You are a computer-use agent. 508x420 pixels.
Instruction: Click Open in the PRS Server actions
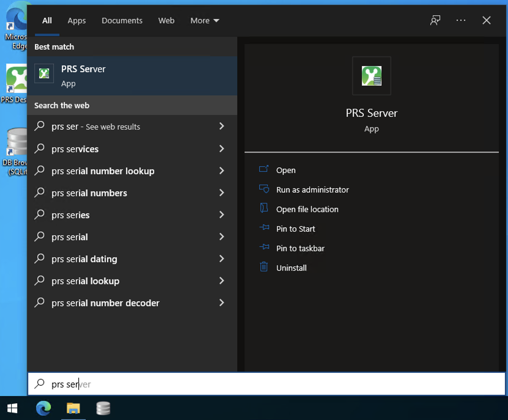click(286, 170)
